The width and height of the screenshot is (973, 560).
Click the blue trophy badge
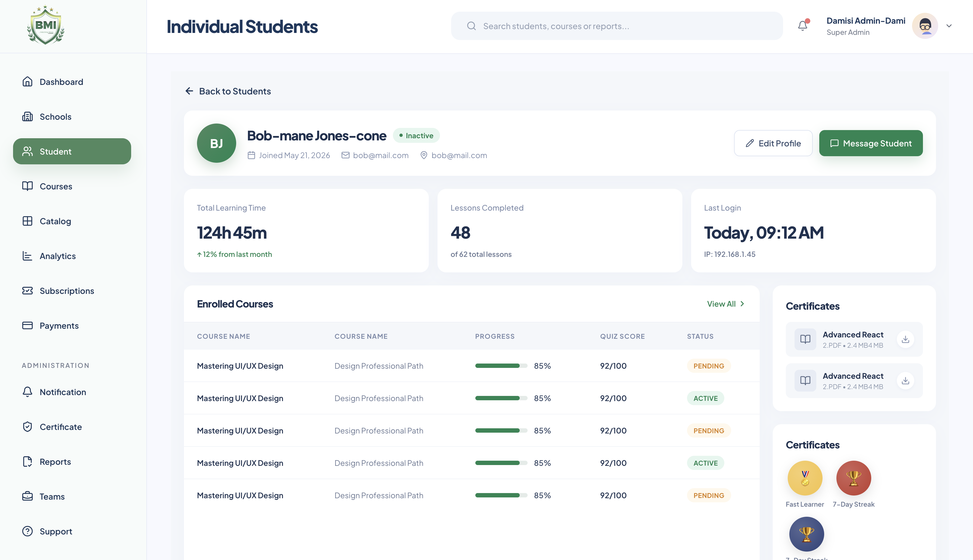click(x=806, y=534)
